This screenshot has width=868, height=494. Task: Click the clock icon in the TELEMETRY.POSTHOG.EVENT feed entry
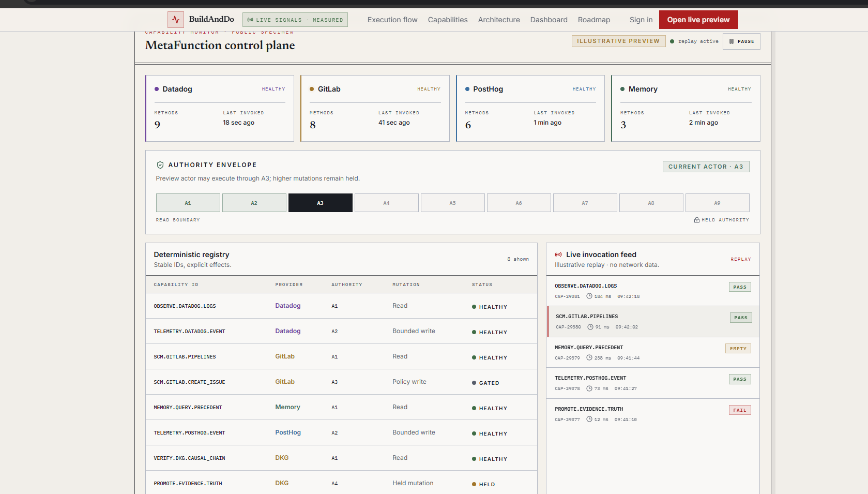pyautogui.click(x=589, y=388)
